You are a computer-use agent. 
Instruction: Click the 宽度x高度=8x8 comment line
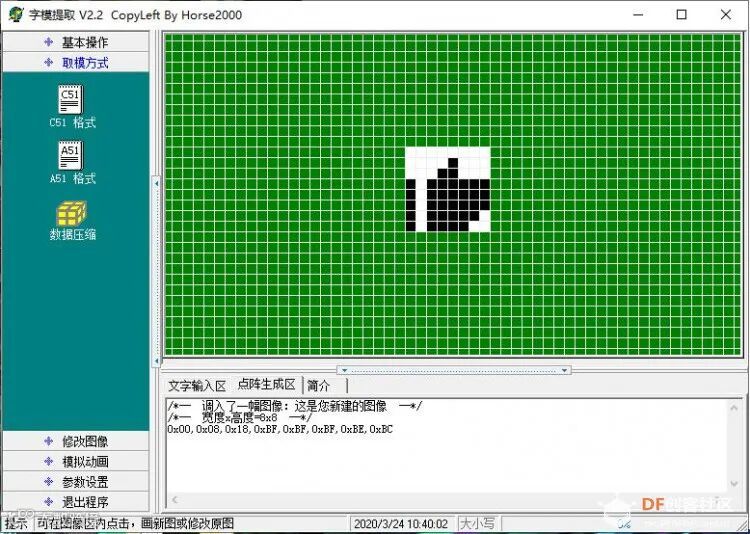click(240, 418)
